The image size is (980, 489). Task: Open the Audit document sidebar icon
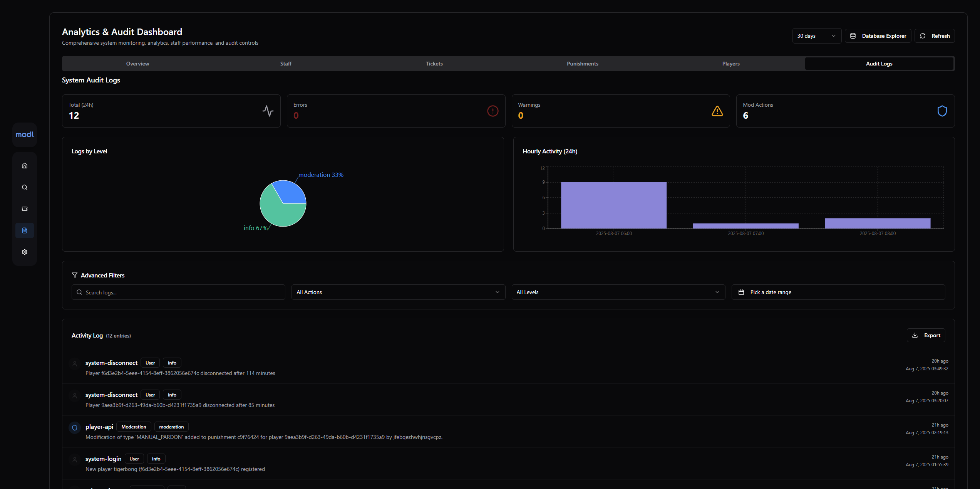[25, 230]
